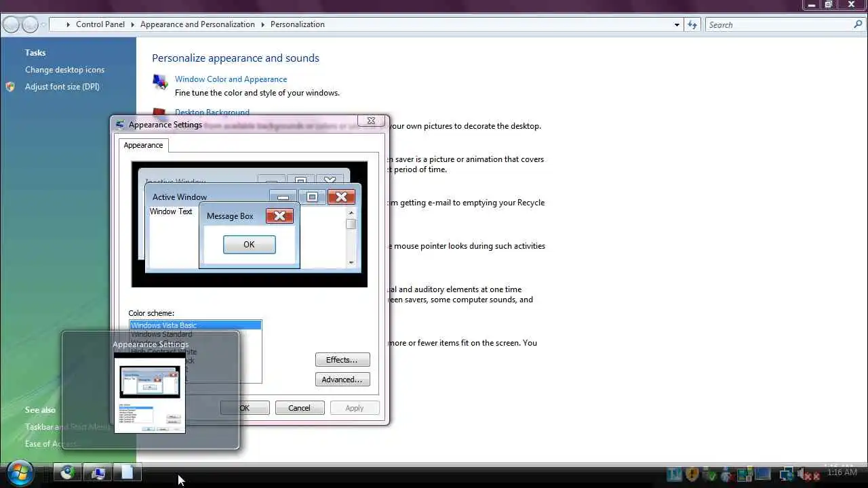Viewport: 868px width, 488px height.
Task: Open the network tray icon
Action: [x=787, y=473]
